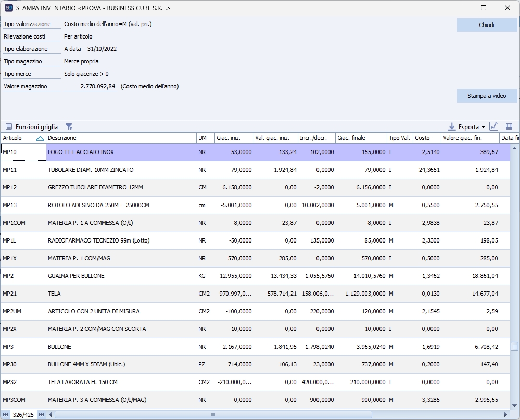Open the Funzioni griglia menu
The image size is (520, 420).
click(x=36, y=126)
